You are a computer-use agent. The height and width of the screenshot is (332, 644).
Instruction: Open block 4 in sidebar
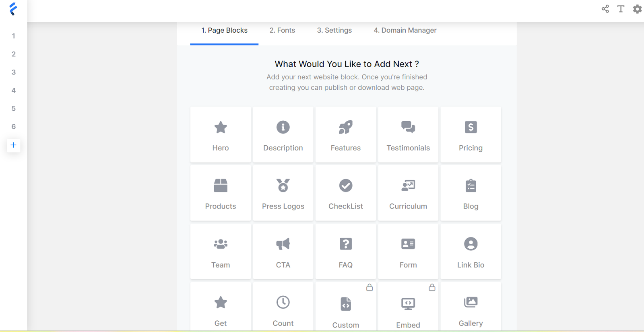pyautogui.click(x=14, y=91)
